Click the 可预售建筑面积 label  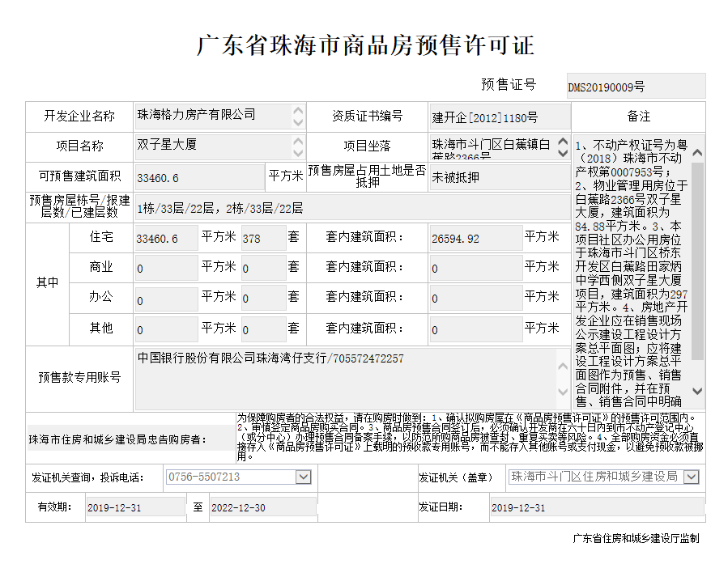click(79, 176)
